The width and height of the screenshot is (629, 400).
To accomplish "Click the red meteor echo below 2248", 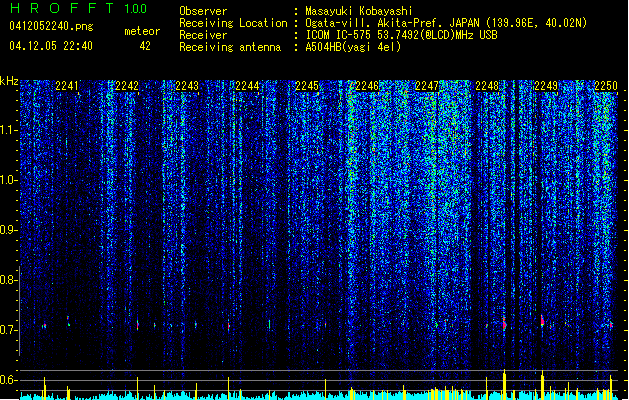I will pyautogui.click(x=504, y=323).
